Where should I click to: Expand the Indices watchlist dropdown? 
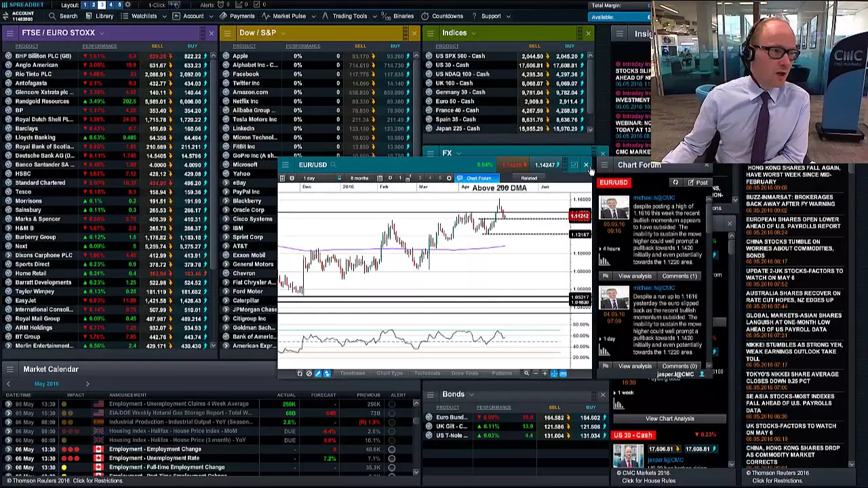pos(473,33)
